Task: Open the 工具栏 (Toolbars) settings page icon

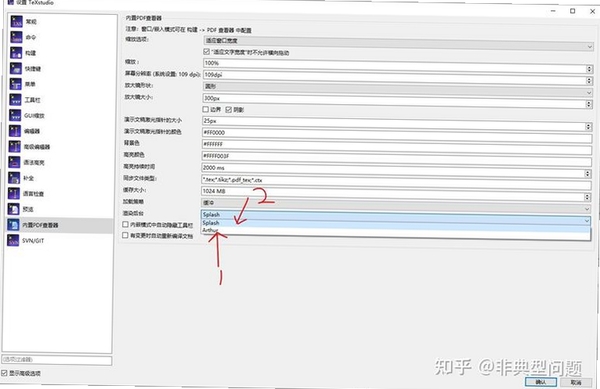Action: [x=16, y=100]
